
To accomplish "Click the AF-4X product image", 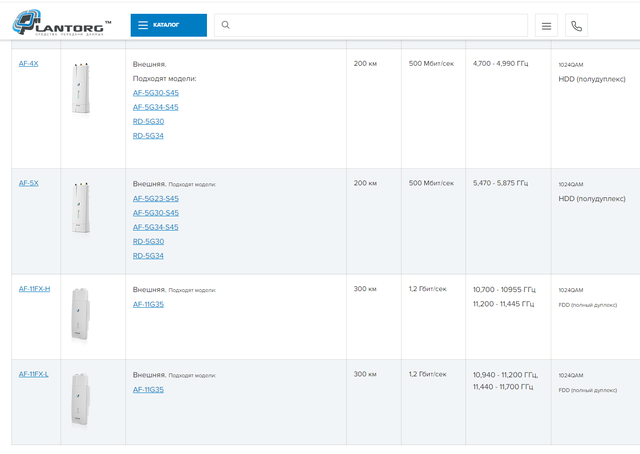I will tap(81, 88).
